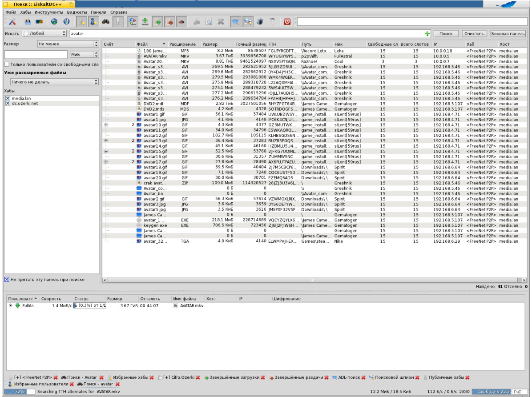
Task: Open the ADL search toolbar icon
Action: pyautogui.click(x=235, y=21)
